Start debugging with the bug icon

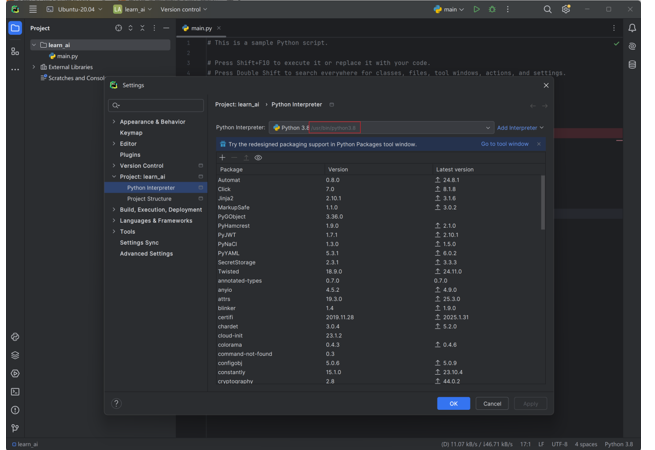492,9
